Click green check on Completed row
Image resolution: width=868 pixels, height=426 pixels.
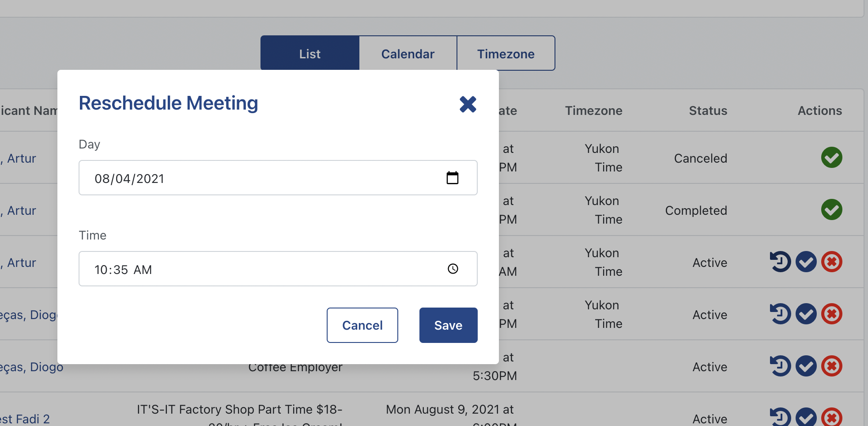(832, 209)
